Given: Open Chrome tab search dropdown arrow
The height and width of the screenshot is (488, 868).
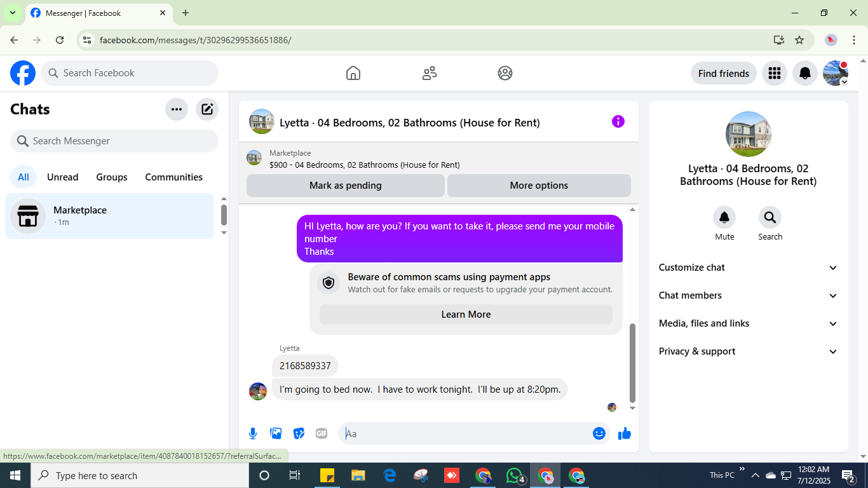Looking at the screenshot, I should (x=12, y=13).
